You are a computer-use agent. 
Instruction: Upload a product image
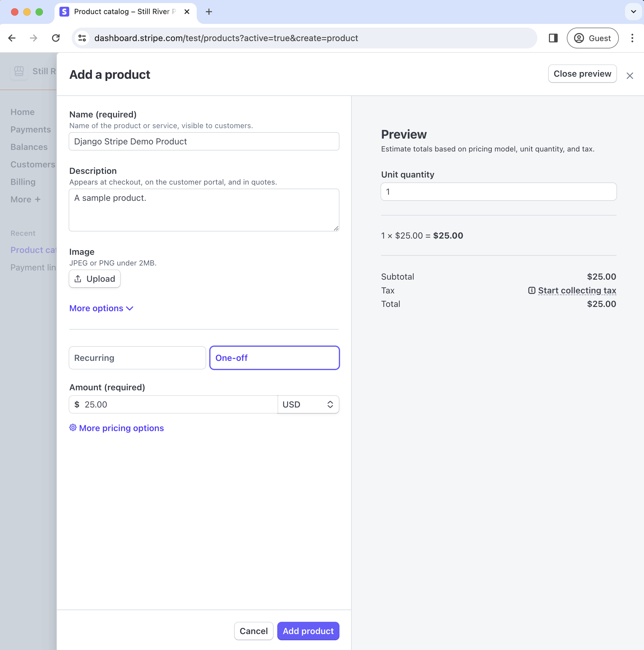coord(94,279)
